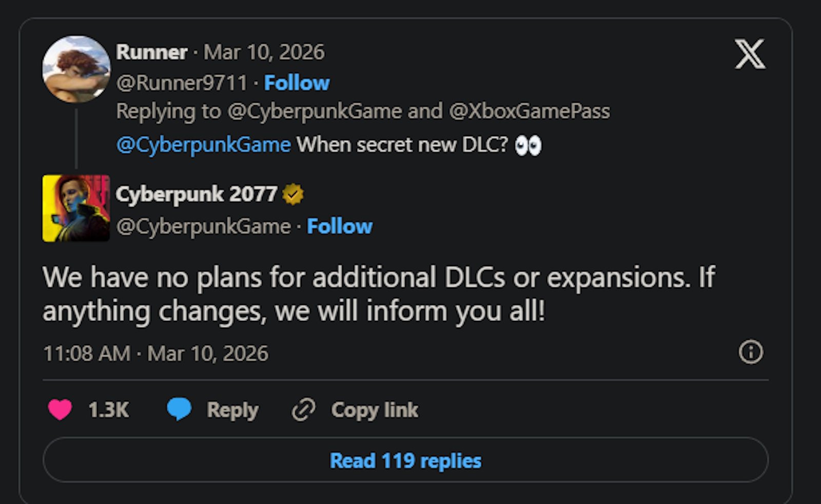Viewport: 821px width, 504px height.
Task: Click Cyberpunk 2077's profile picture
Action: tap(75, 209)
